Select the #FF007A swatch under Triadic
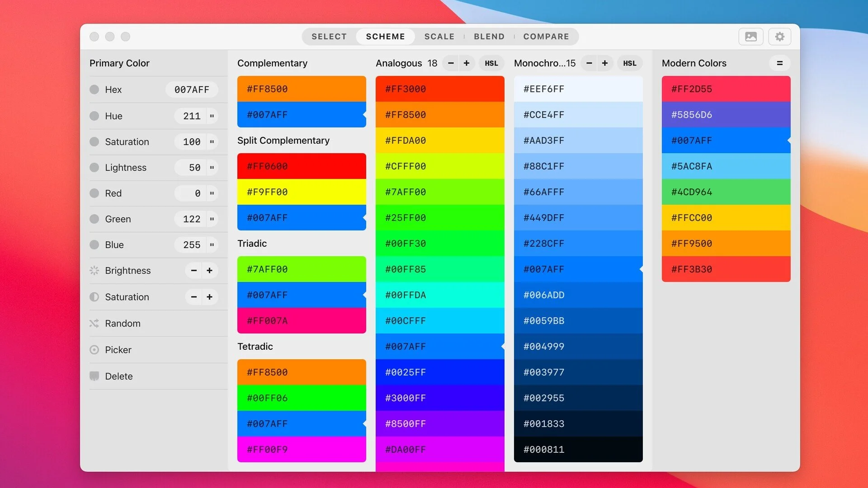868x488 pixels. (302, 320)
